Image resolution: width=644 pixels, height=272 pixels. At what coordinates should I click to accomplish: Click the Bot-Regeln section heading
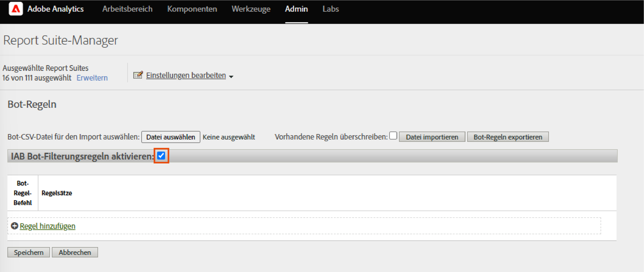(x=32, y=104)
